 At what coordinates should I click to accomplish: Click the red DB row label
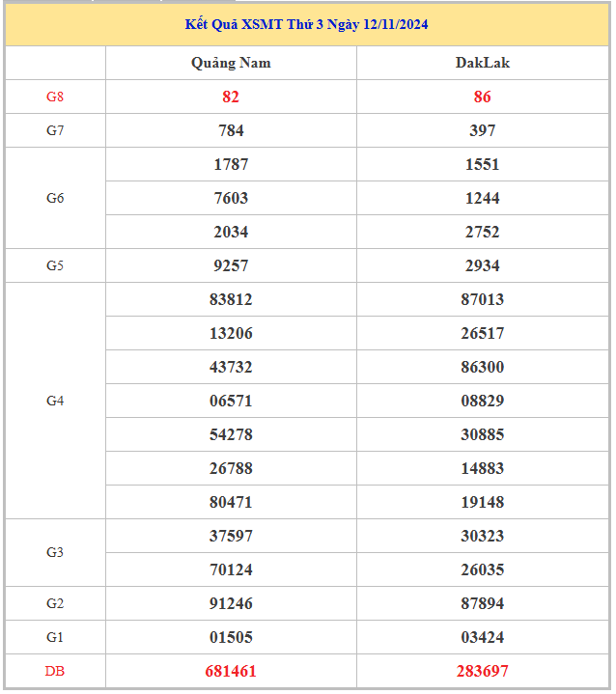55,671
